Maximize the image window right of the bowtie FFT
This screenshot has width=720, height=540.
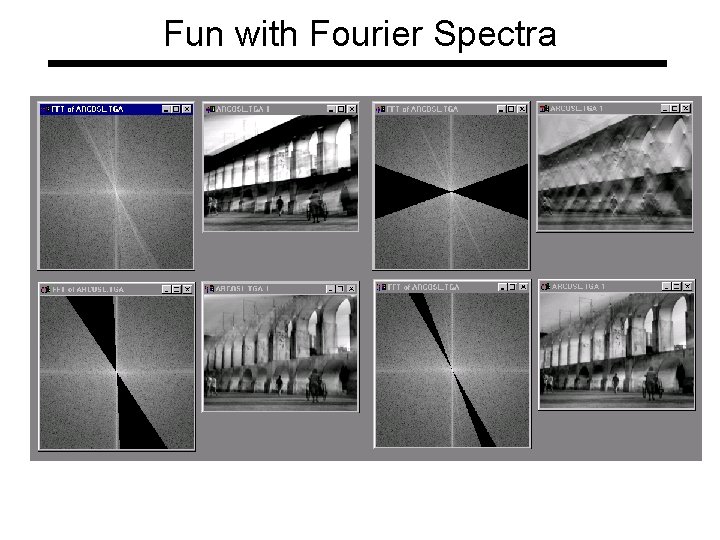point(675,108)
